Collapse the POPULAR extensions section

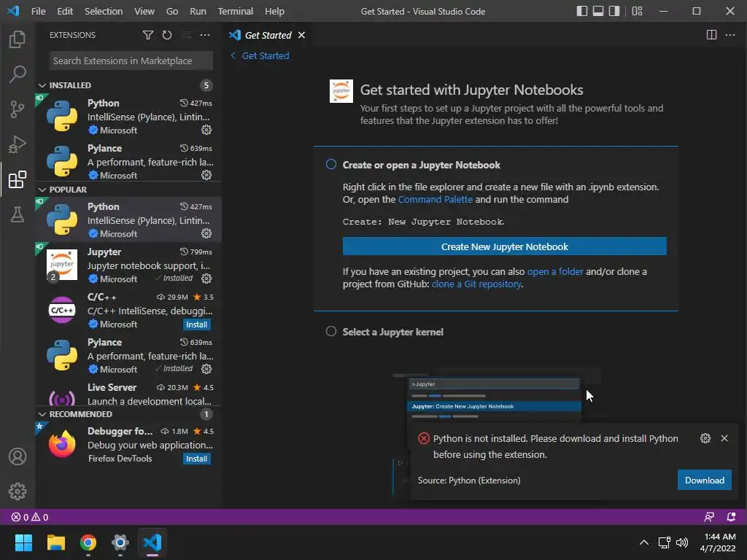coord(42,190)
